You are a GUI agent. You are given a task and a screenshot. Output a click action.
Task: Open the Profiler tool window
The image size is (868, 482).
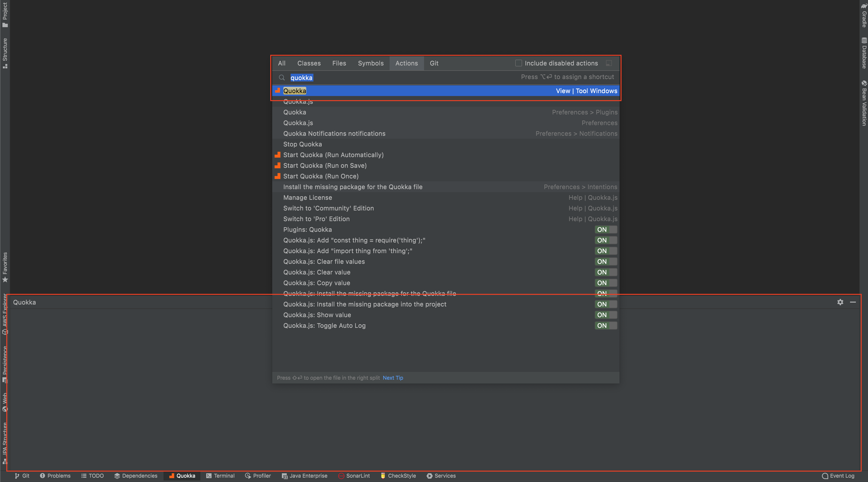[x=258, y=476]
